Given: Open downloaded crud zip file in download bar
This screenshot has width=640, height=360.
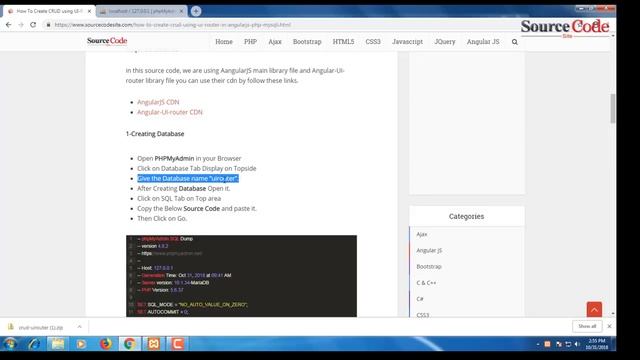Looking at the screenshot, I should (x=41, y=327).
